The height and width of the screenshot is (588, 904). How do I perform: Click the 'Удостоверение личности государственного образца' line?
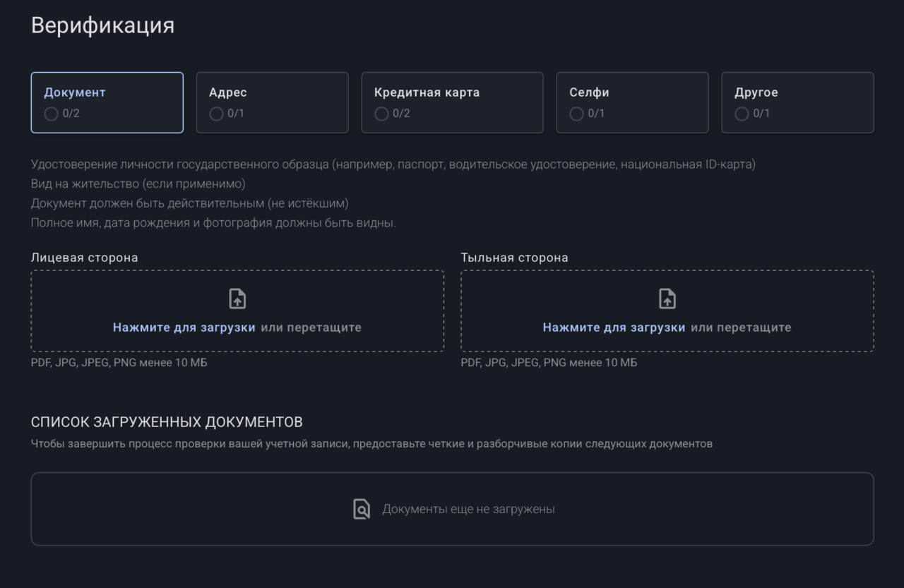pos(393,164)
